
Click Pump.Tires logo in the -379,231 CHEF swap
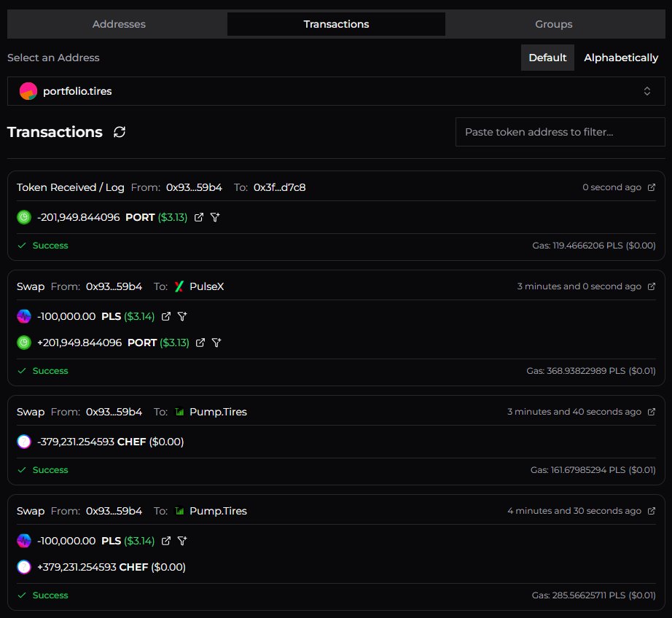click(x=179, y=412)
